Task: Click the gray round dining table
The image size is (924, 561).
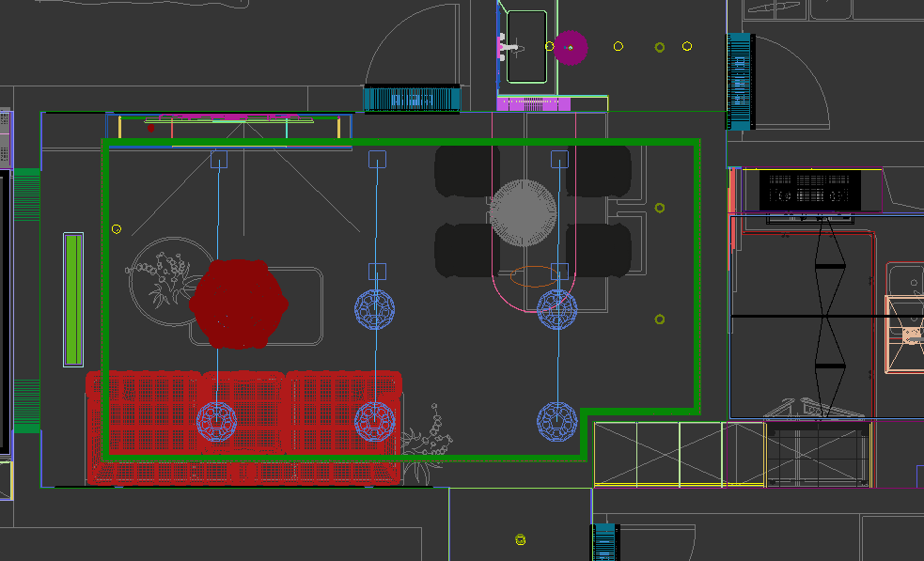Action: 522,212
